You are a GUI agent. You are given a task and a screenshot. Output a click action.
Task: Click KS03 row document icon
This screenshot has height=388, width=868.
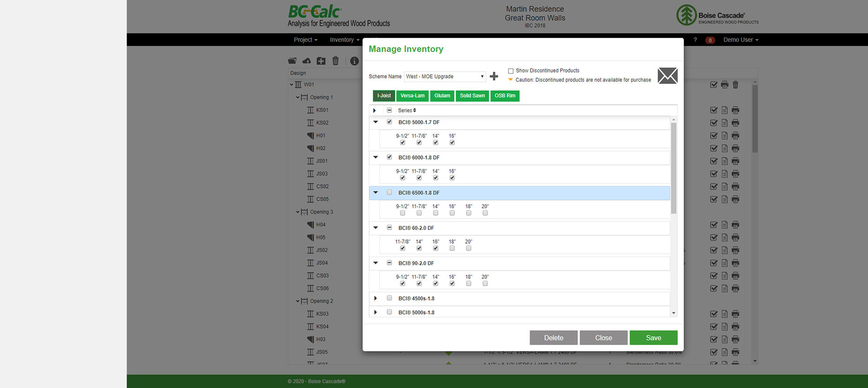point(725,314)
